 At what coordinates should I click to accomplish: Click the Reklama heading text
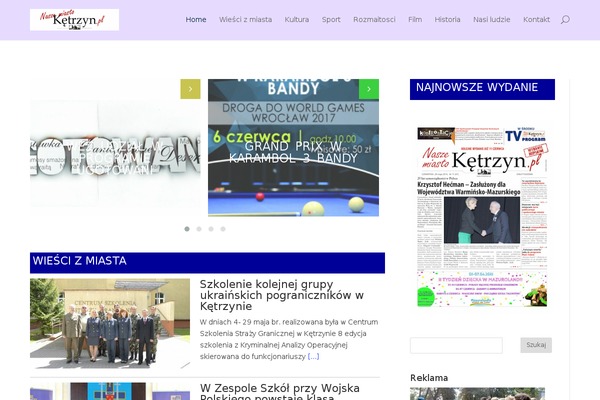[x=429, y=378]
